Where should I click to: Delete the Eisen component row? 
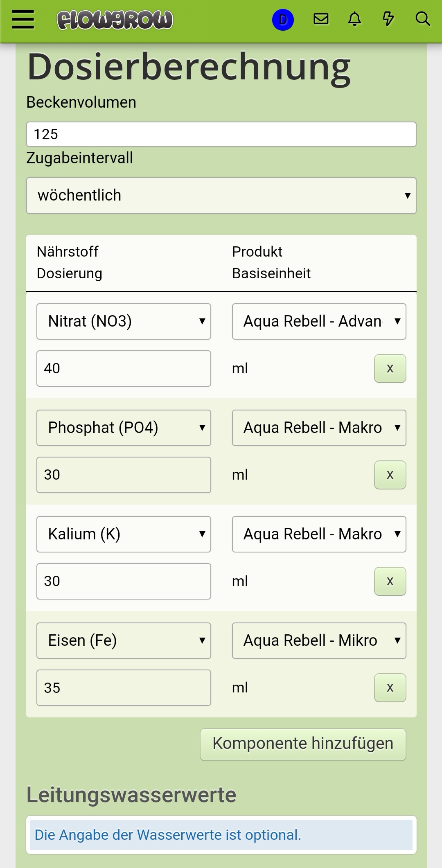[390, 688]
